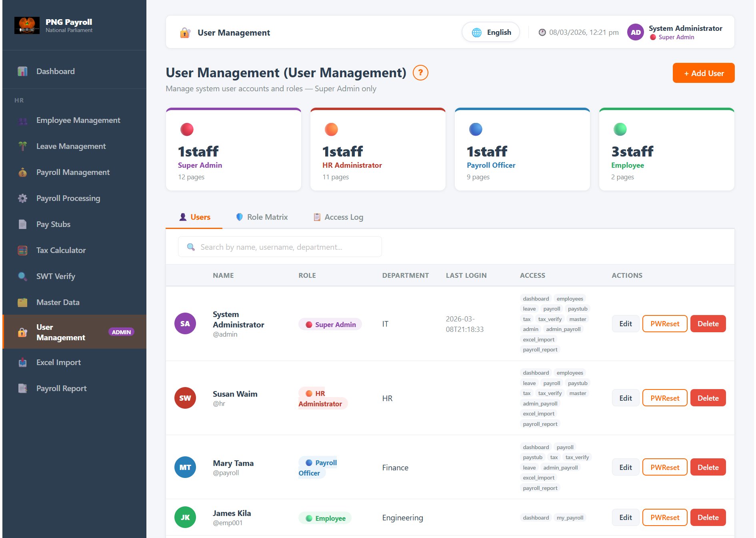Click the 2026-03-08T21:18:33 last login value
Image resolution: width=756 pixels, height=538 pixels.
pyautogui.click(x=465, y=324)
